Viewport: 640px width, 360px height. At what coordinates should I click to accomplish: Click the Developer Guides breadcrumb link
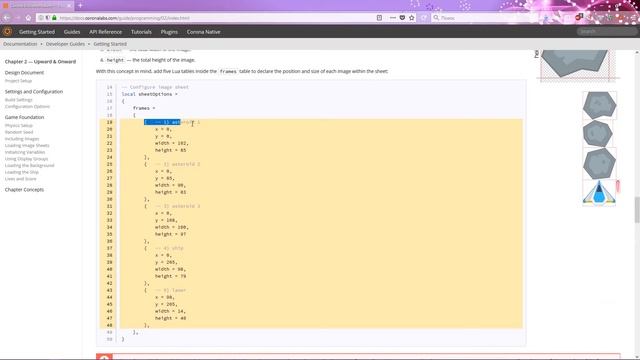(65, 44)
